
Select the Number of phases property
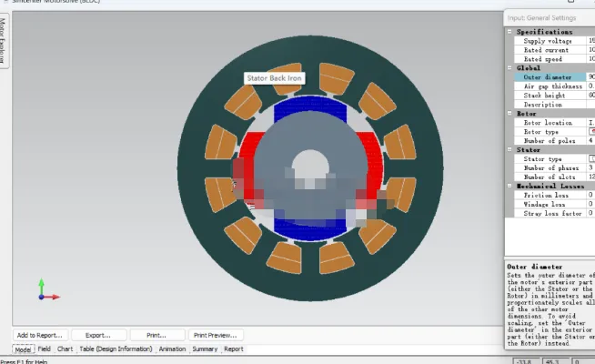pyautogui.click(x=550, y=167)
